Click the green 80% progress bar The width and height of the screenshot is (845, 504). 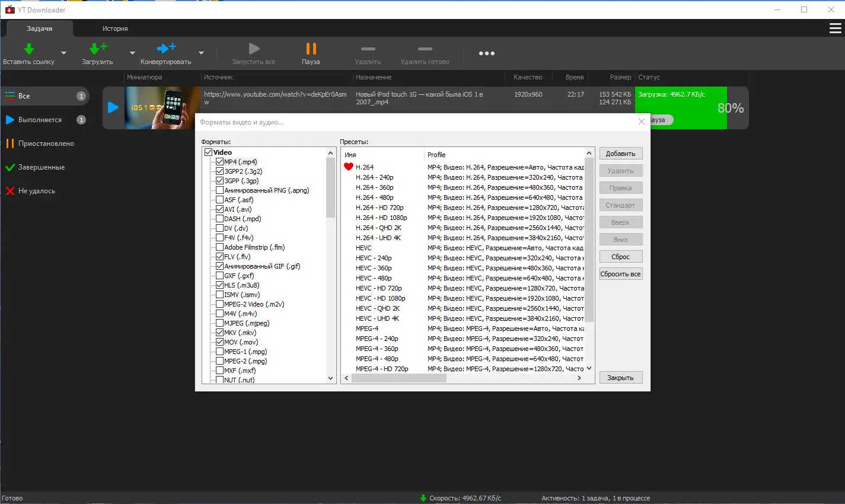pos(681,108)
